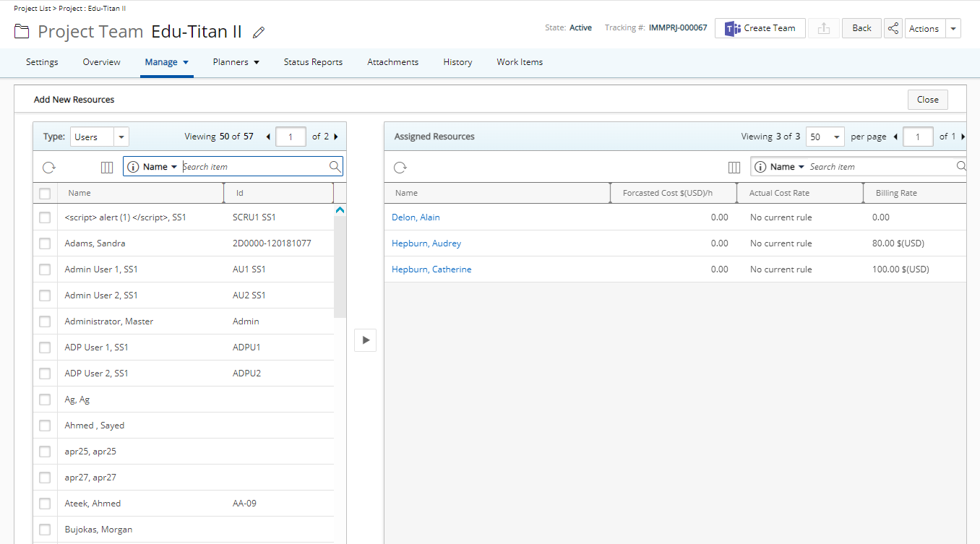Image resolution: width=980 pixels, height=544 pixels.
Task: Click 80.00 $(USD) billing rate cell
Action: click(x=898, y=243)
